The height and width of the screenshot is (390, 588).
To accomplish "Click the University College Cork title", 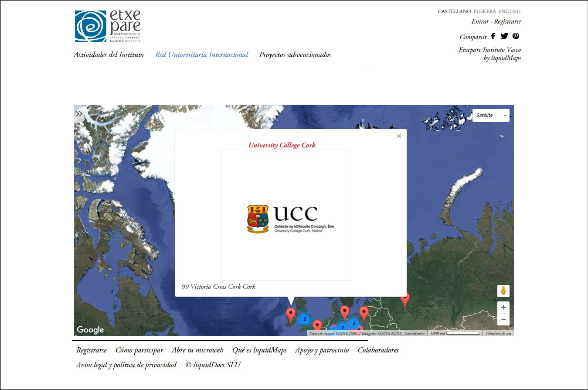I will [282, 145].
